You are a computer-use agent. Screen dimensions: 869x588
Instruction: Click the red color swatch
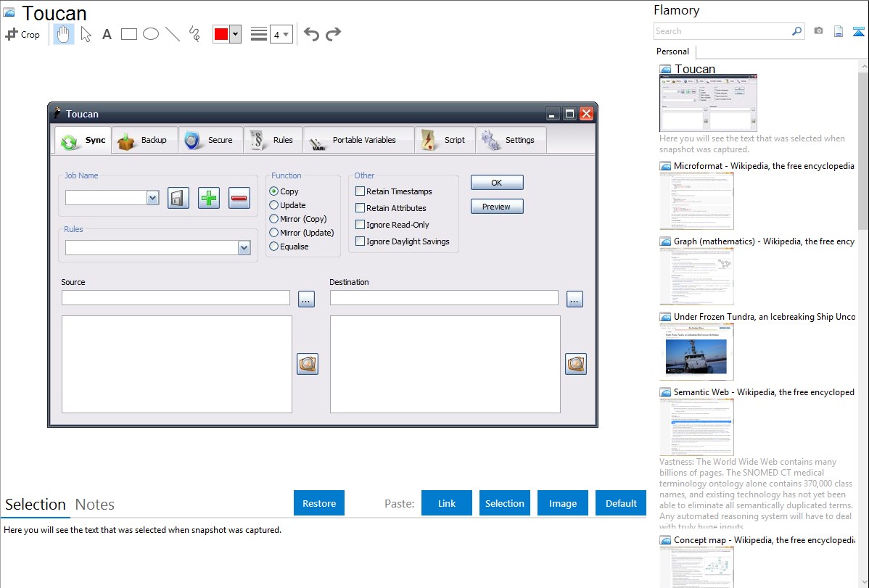click(221, 34)
